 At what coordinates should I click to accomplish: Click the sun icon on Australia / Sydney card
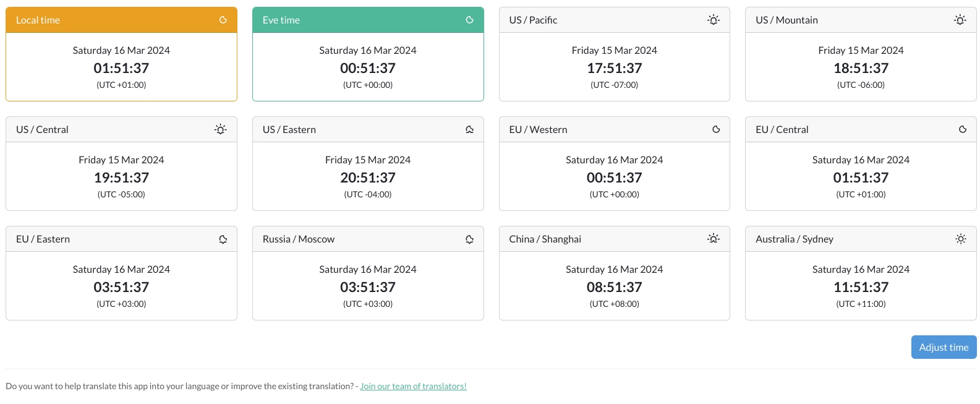(961, 239)
